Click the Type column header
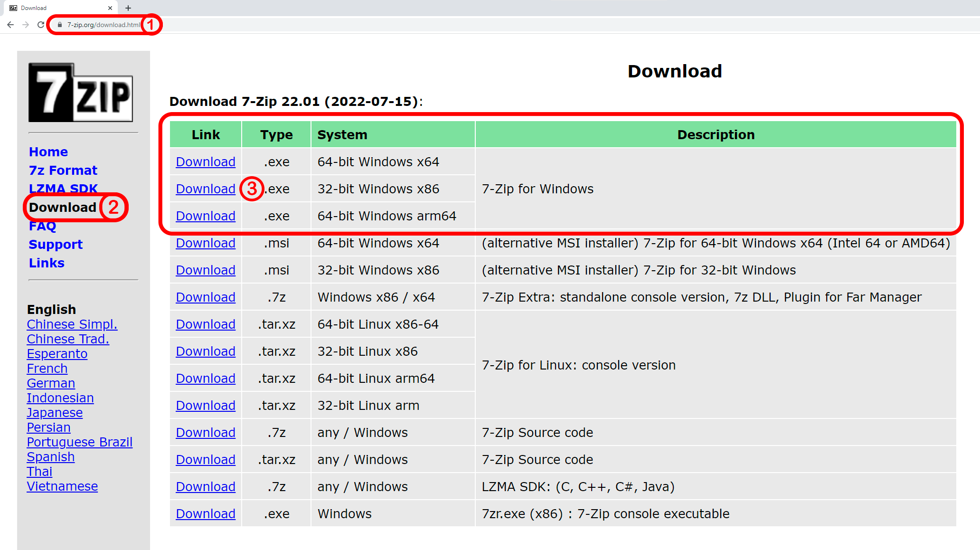This screenshot has height=550, width=980. [x=276, y=135]
